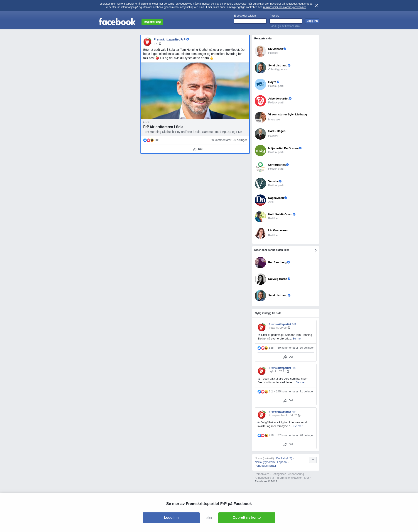Click the Facebook logo in header
Image resolution: width=418 pixels, height=532 pixels.
point(117,22)
